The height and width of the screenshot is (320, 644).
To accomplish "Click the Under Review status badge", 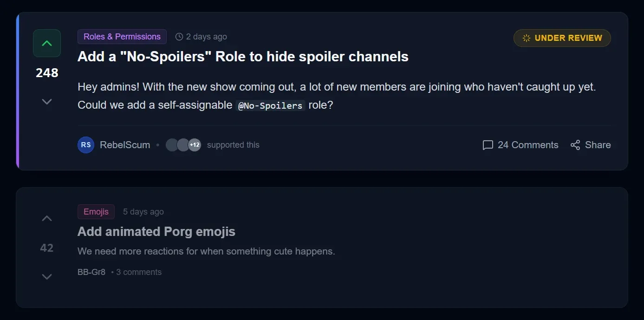I will coord(562,38).
